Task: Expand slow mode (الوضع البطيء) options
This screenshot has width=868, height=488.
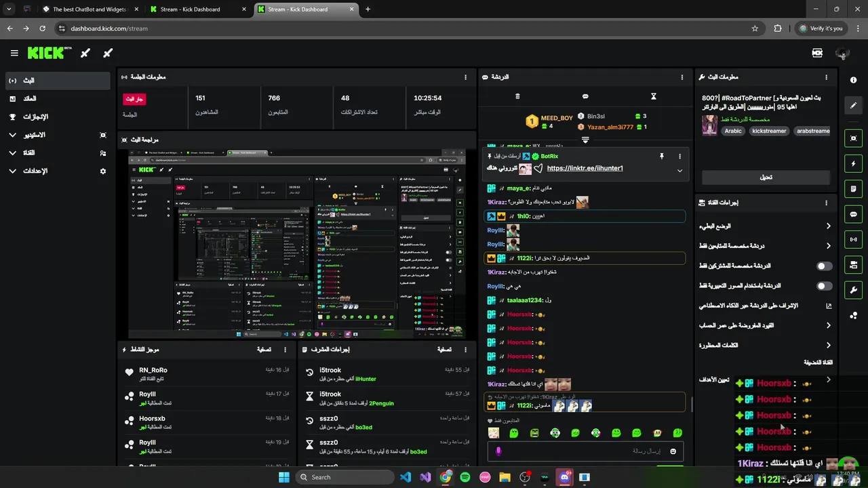Action: pos(828,226)
